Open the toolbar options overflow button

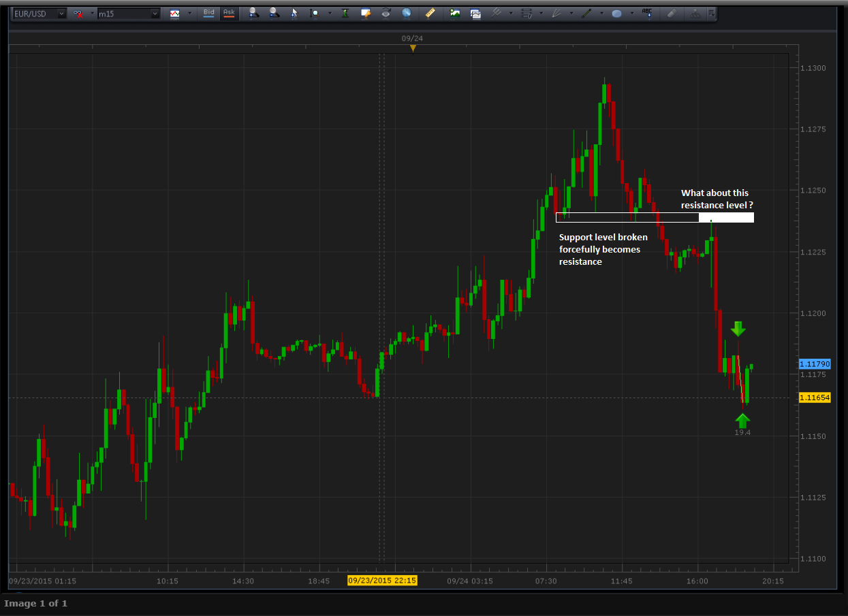click(x=711, y=13)
